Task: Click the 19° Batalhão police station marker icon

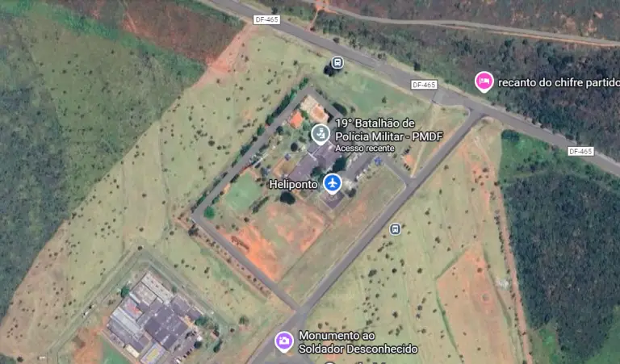Action: pyautogui.click(x=320, y=134)
